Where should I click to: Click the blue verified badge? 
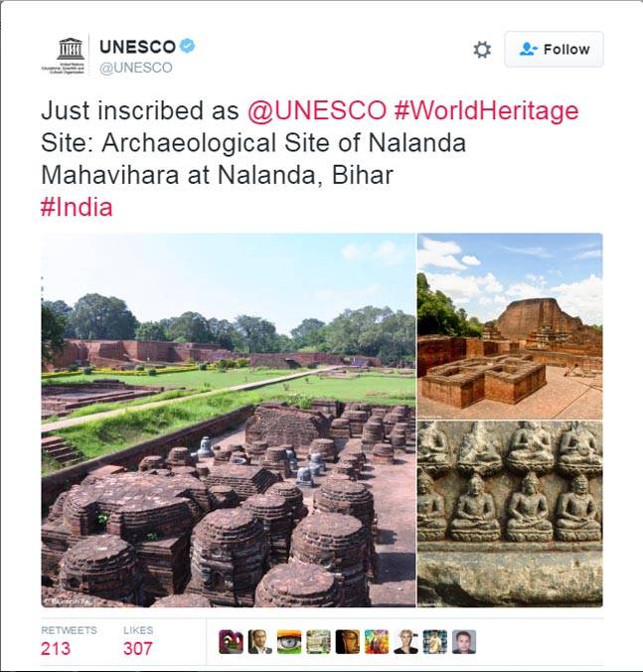(x=187, y=46)
